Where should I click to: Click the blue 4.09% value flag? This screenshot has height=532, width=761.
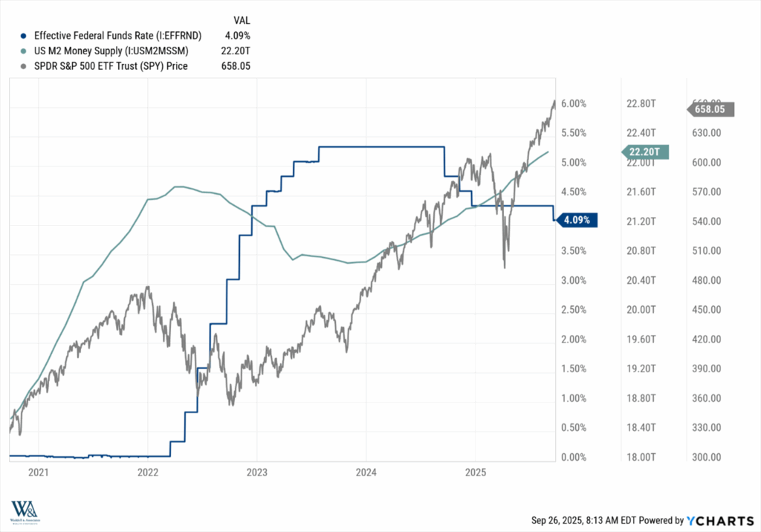(x=577, y=220)
